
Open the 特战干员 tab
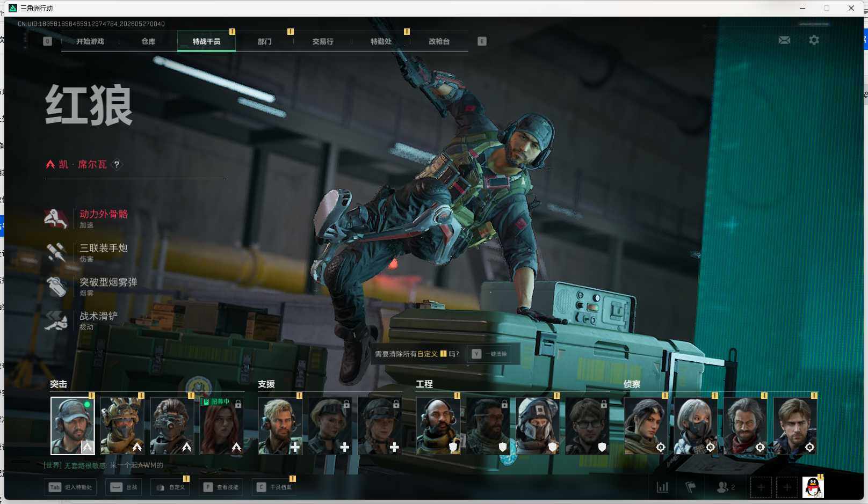(x=206, y=41)
